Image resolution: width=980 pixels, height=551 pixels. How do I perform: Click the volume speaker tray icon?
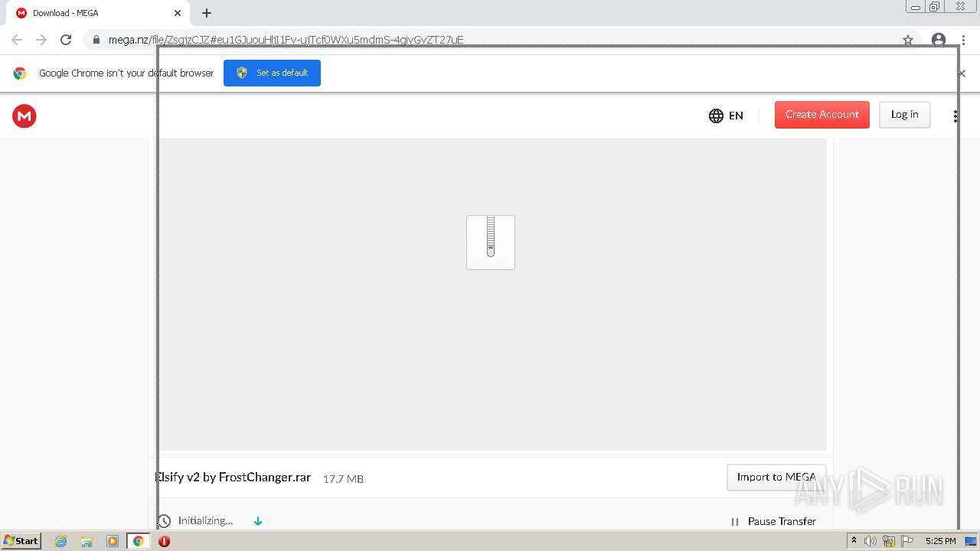[871, 541]
